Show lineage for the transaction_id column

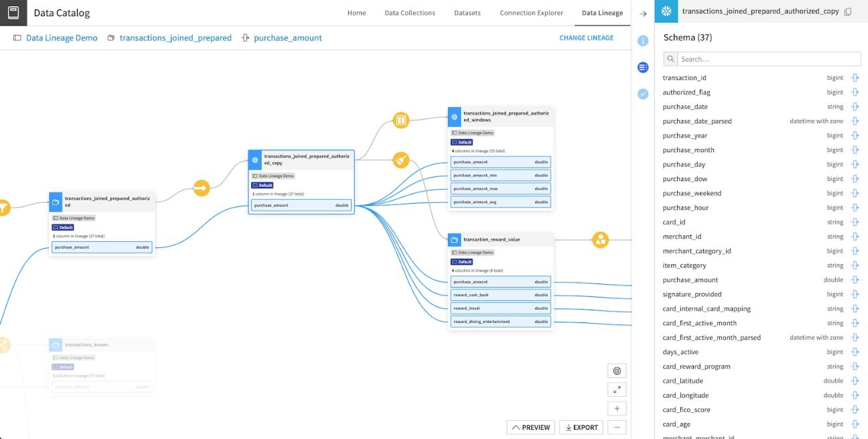855,78
